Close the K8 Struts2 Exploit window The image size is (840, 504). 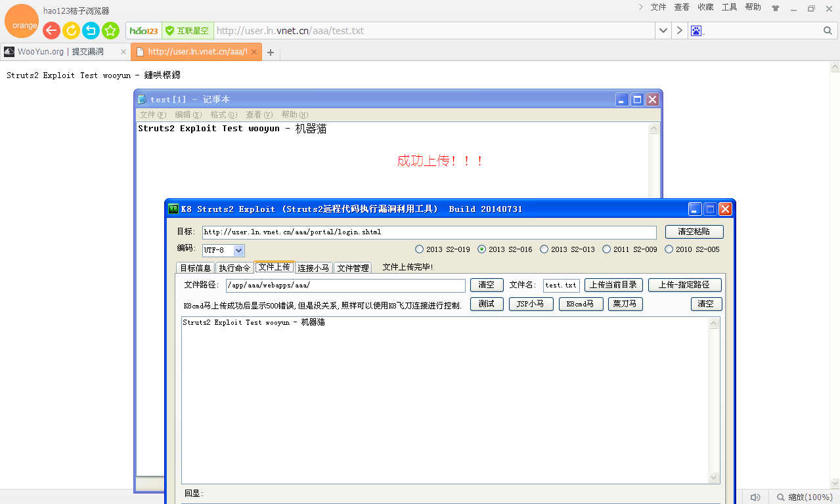click(x=725, y=209)
